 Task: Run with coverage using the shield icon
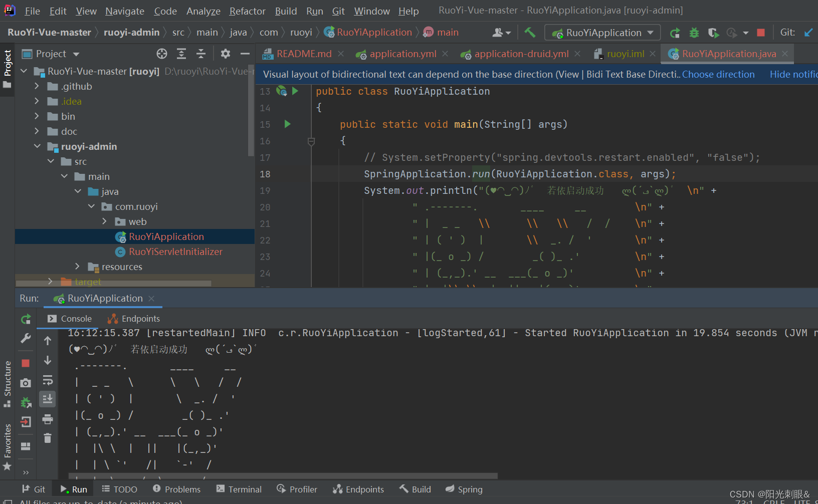click(x=713, y=33)
